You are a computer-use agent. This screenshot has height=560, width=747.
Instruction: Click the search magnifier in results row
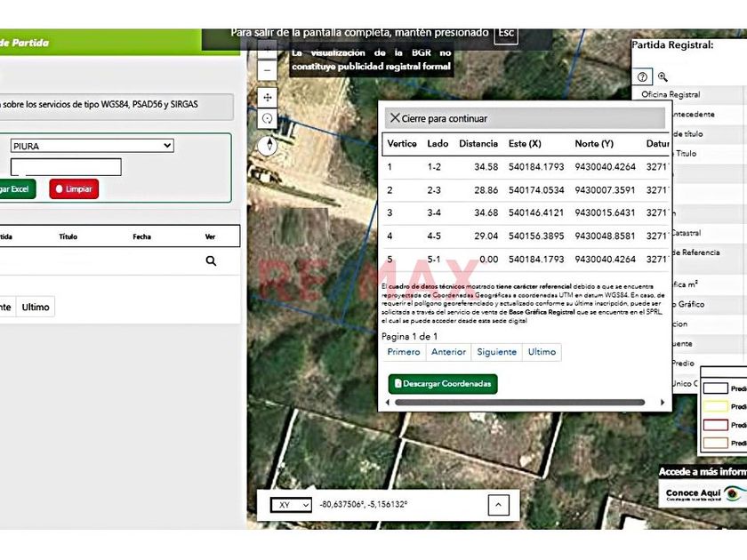click(211, 261)
